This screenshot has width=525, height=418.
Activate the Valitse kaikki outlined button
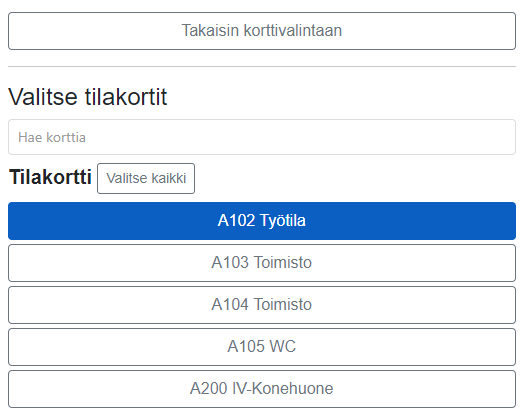coord(146,179)
